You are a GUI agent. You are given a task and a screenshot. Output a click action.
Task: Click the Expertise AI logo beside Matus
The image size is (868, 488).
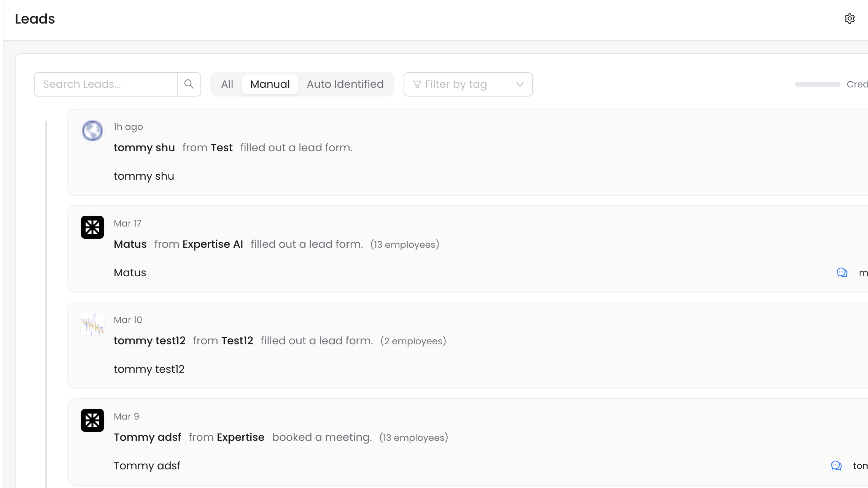pos(92,227)
